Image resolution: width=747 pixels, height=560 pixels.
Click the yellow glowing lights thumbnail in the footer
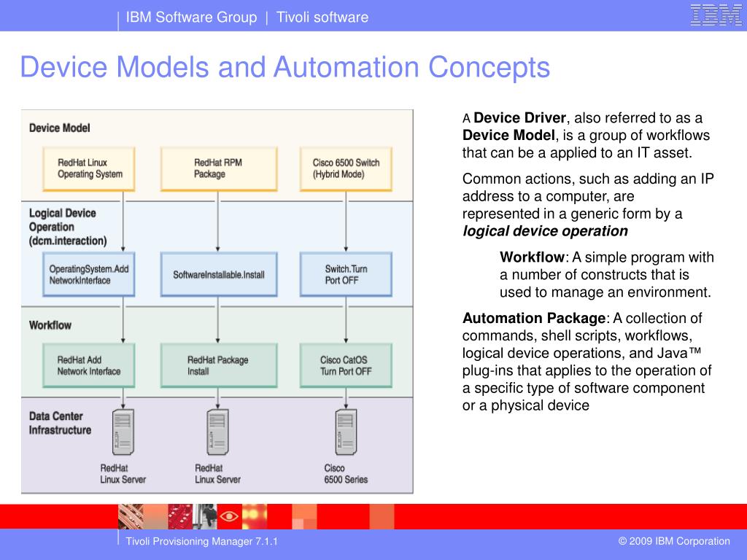(x=255, y=516)
